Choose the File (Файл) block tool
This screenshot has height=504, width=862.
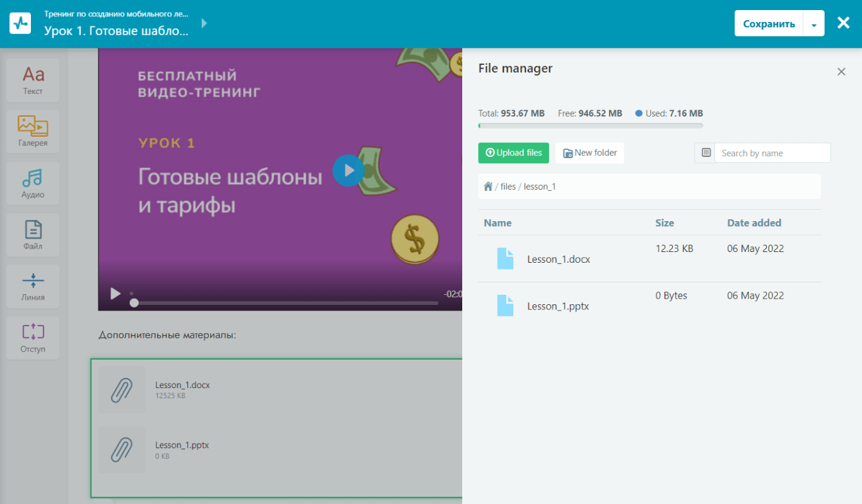click(33, 235)
